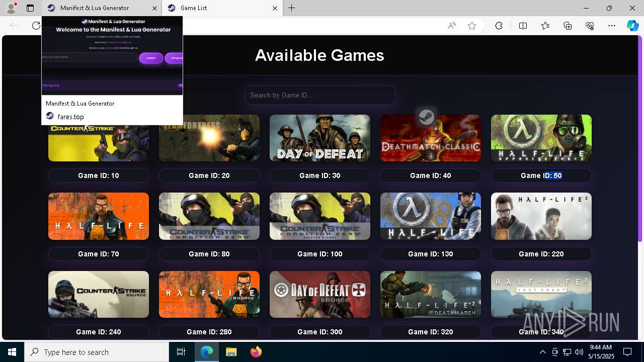This screenshot has width=644, height=362.
Task: Open Half-Life Blue Shift thumbnail
Action: point(431,216)
